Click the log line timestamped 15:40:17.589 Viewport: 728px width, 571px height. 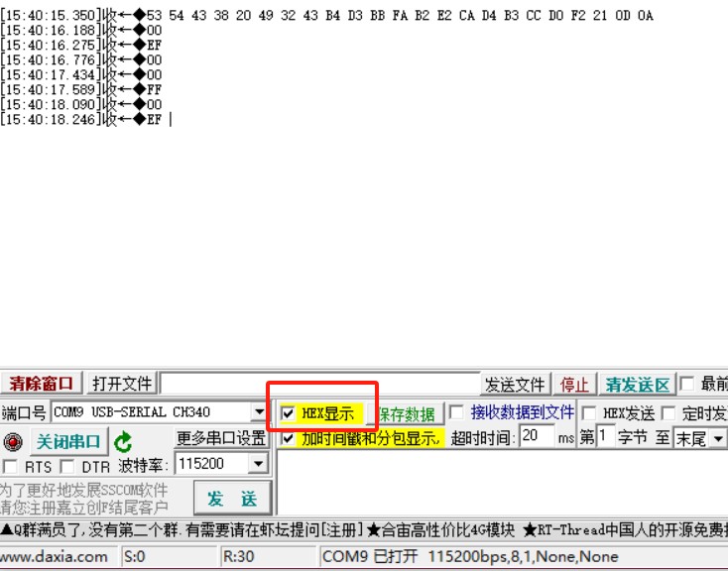(x=80, y=89)
